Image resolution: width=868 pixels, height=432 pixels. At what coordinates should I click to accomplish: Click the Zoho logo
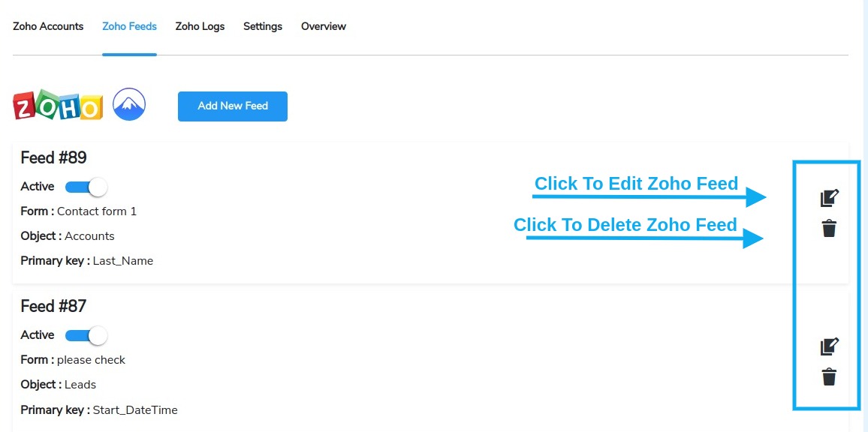coord(58,105)
